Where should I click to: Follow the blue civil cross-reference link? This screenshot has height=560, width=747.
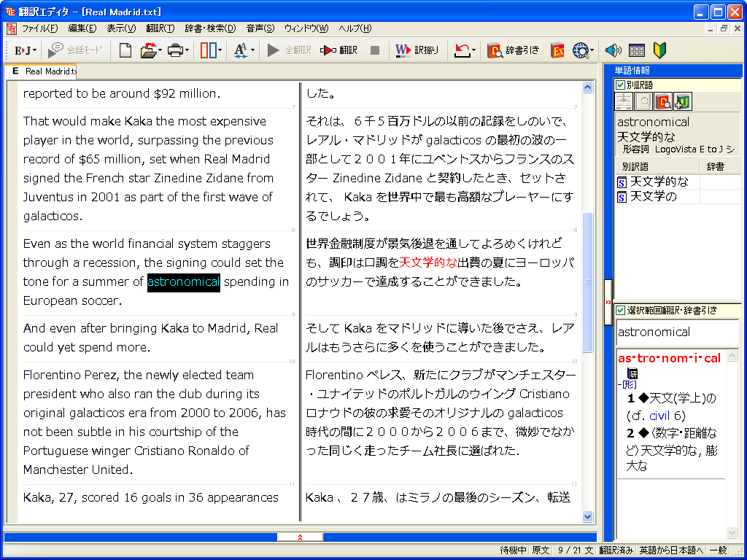(659, 416)
